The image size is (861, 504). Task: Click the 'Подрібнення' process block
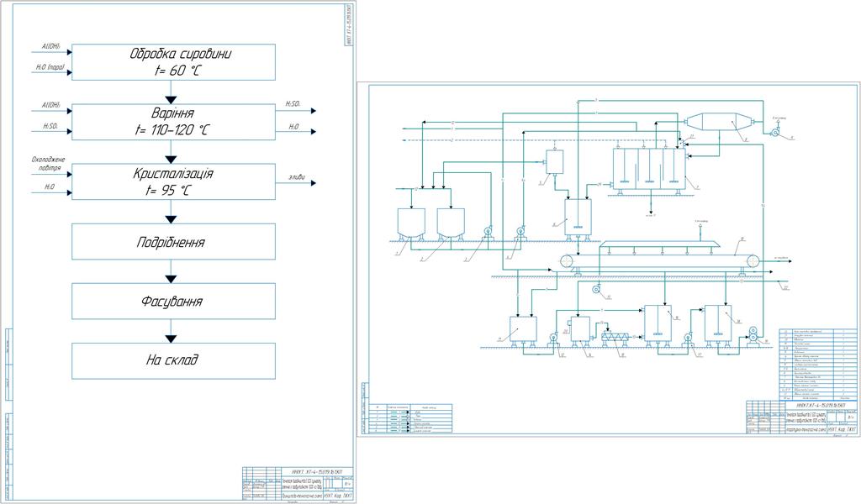pos(173,242)
